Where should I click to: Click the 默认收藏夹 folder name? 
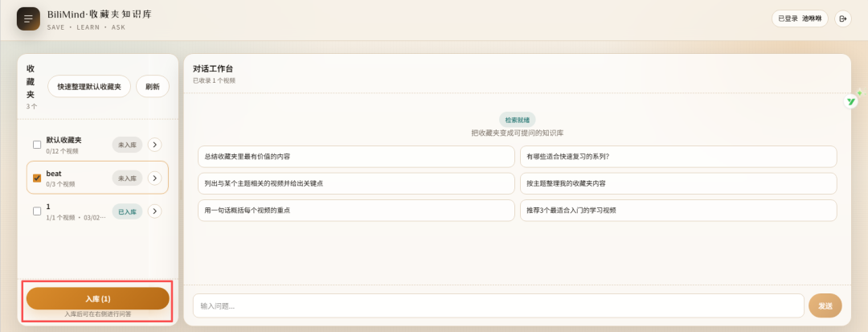64,141
